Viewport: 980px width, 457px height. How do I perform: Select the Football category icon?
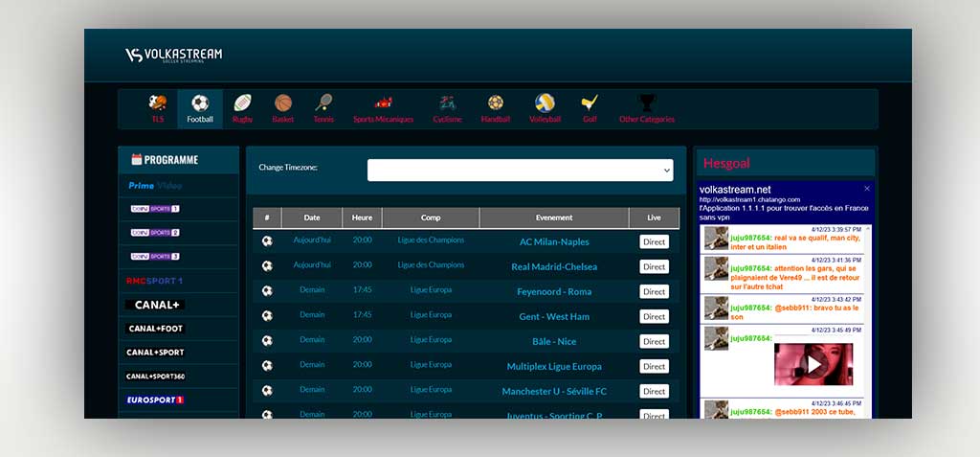click(x=200, y=103)
